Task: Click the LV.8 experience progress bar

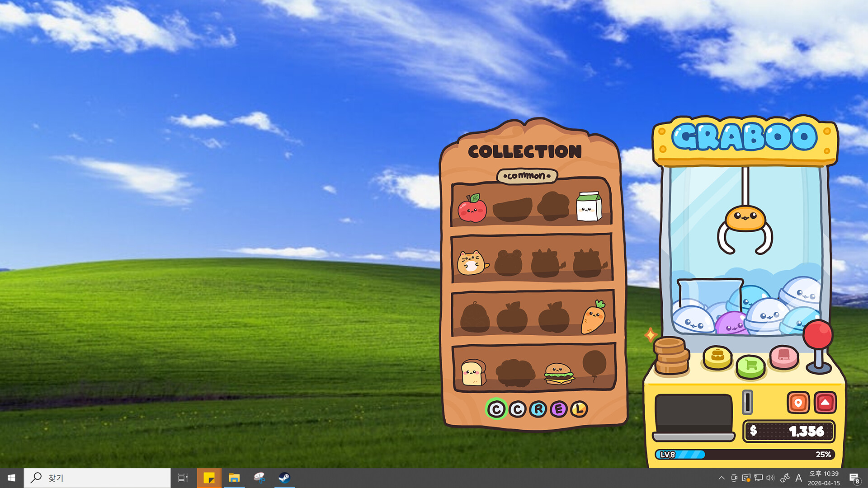Action: click(x=745, y=455)
